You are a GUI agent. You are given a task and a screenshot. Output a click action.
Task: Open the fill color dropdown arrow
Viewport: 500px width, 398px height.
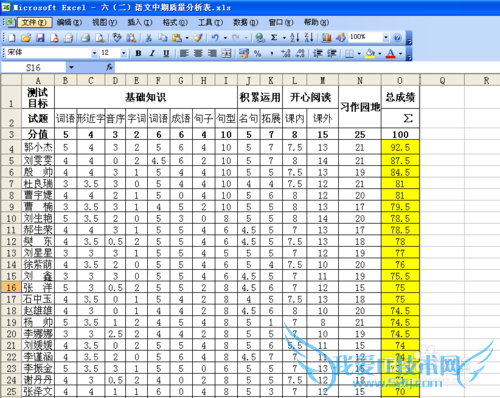click(380, 53)
